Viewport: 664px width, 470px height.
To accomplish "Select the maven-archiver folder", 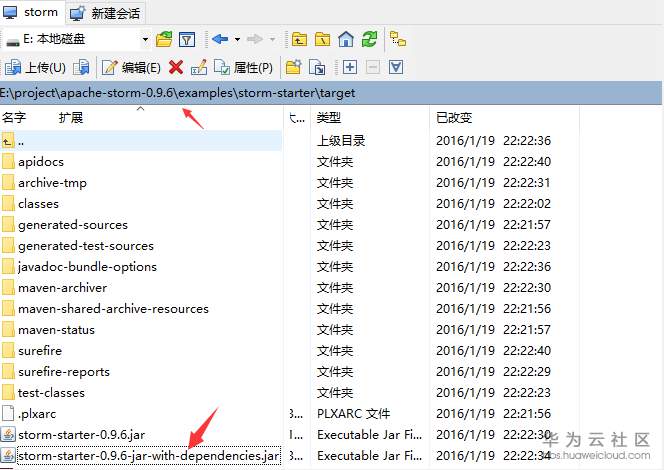I will [62, 288].
